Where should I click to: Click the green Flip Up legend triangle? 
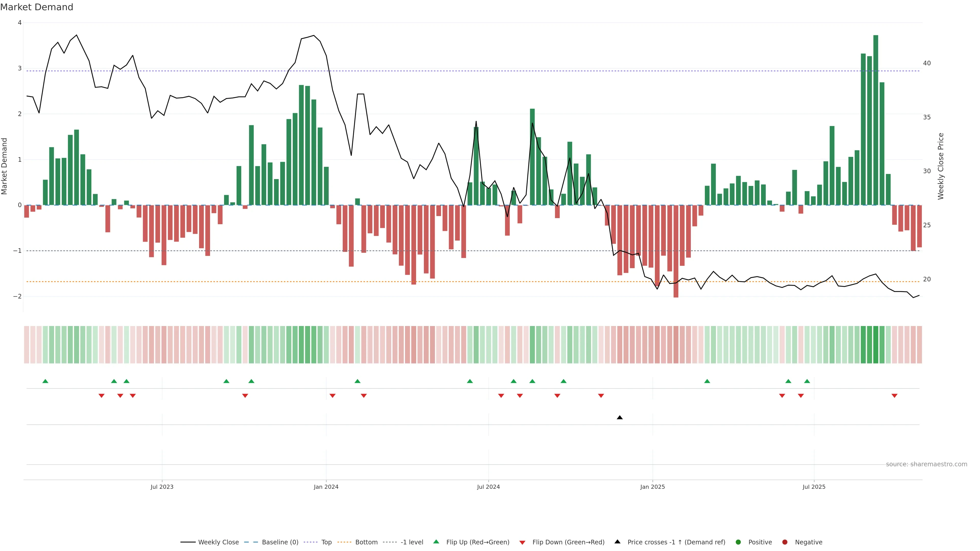point(436,542)
